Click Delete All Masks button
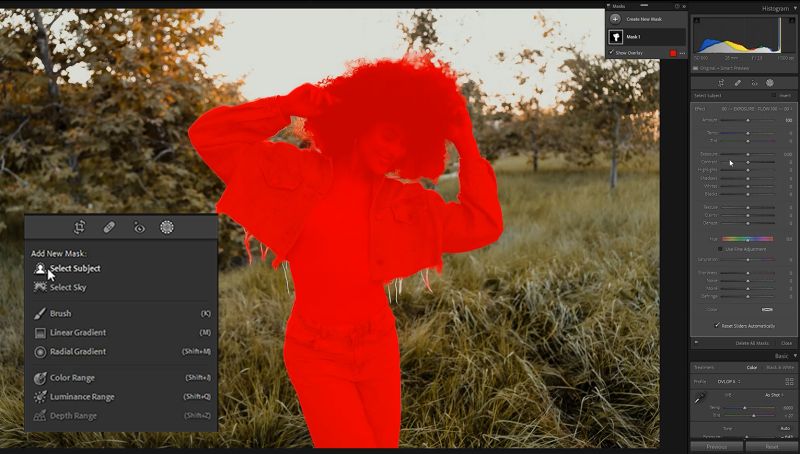 (x=752, y=343)
